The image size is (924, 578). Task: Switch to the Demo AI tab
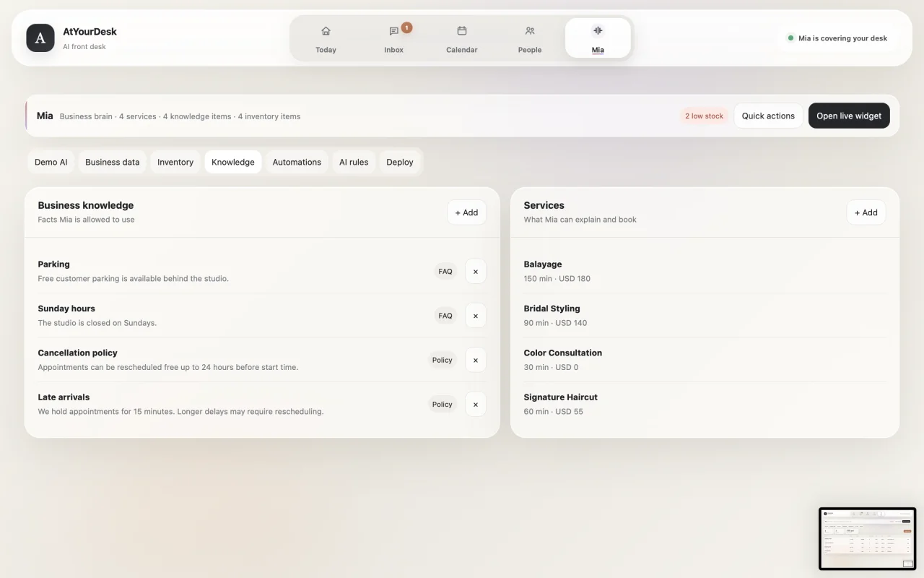click(51, 162)
